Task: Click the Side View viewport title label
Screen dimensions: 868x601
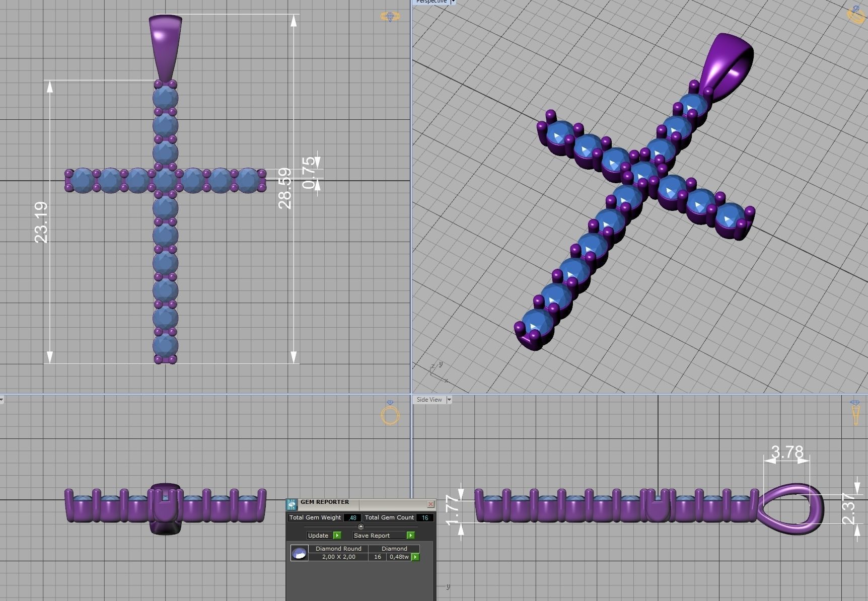Action: coord(429,400)
